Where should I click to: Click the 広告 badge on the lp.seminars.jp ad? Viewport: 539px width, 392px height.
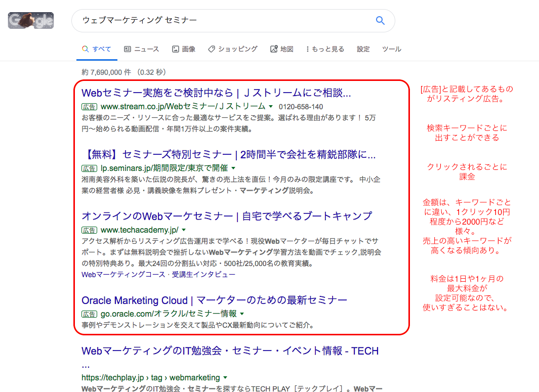point(90,168)
